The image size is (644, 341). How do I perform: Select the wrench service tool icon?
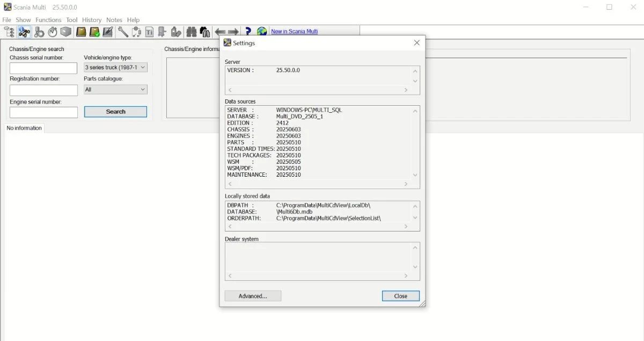[123, 32]
